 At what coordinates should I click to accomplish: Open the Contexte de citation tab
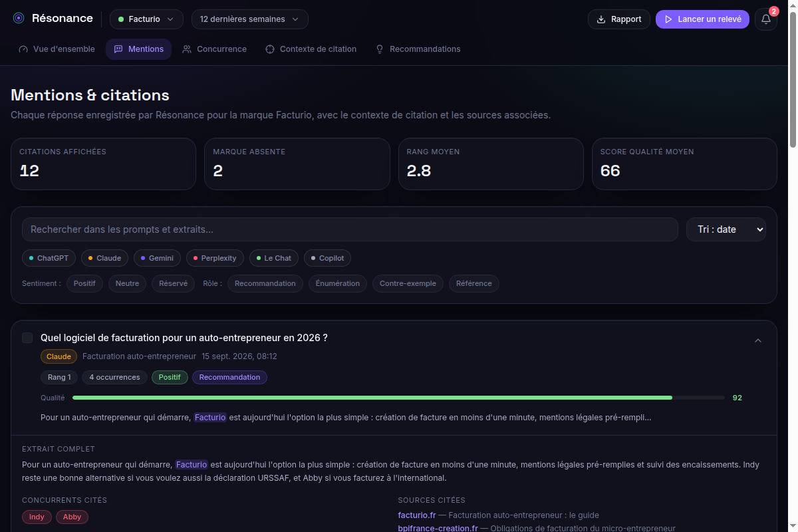pyautogui.click(x=311, y=49)
